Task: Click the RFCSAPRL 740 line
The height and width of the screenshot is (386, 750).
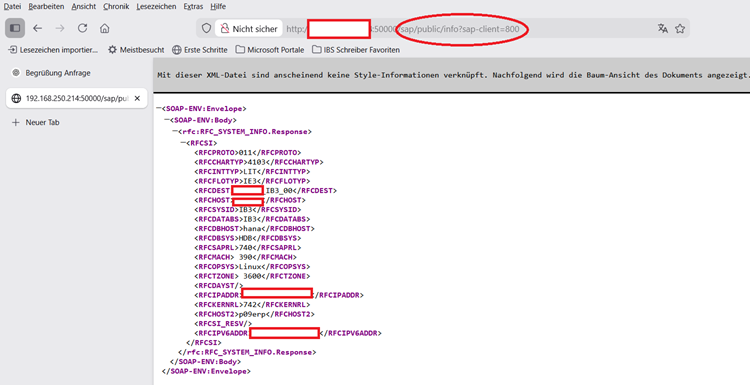Action: pyautogui.click(x=248, y=247)
